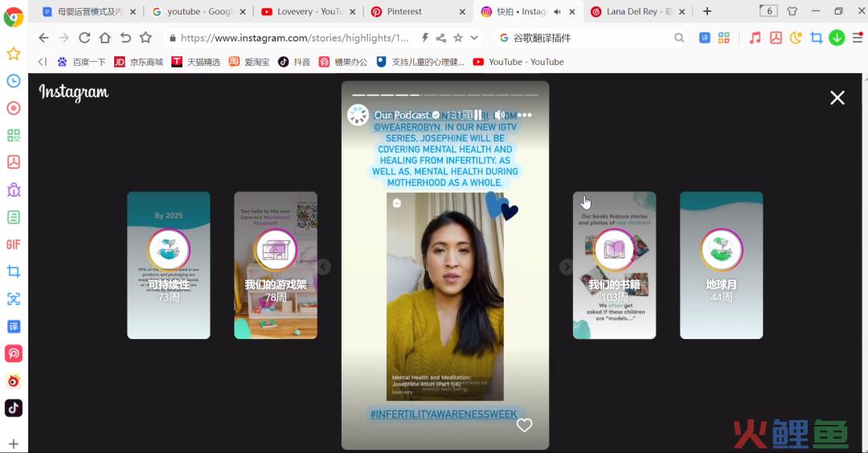
Task: Click the browser back arrow
Action: click(x=43, y=38)
